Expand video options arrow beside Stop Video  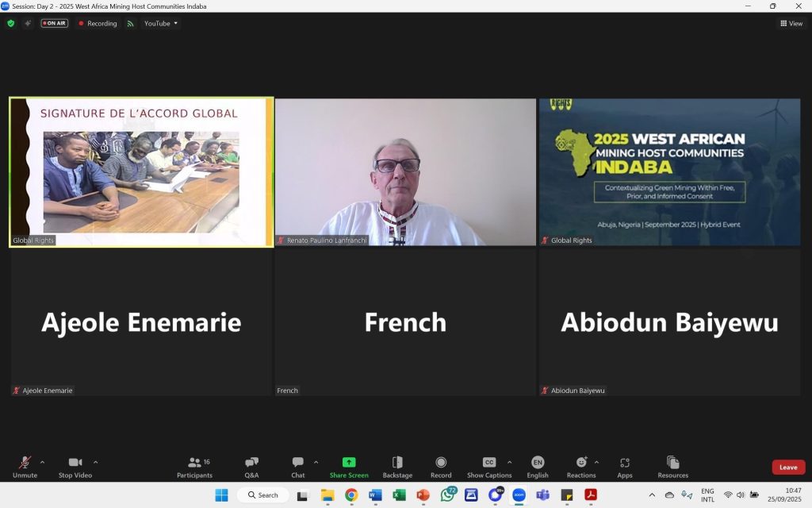point(96,462)
